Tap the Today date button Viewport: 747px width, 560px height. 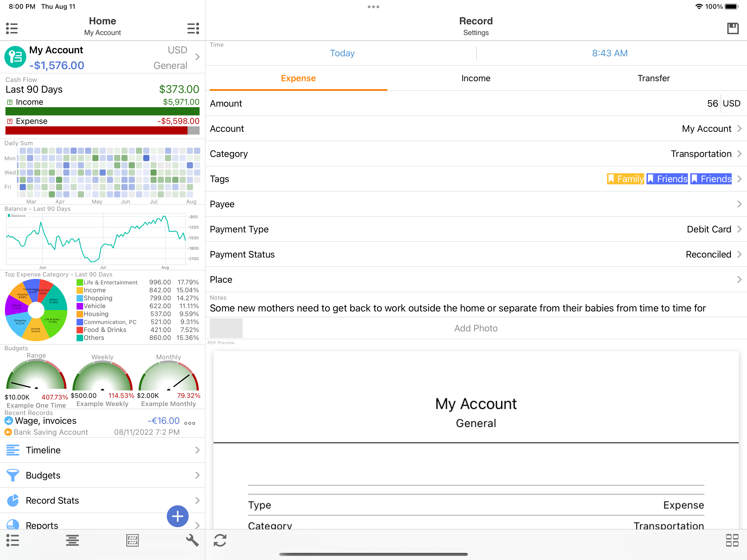pos(342,53)
